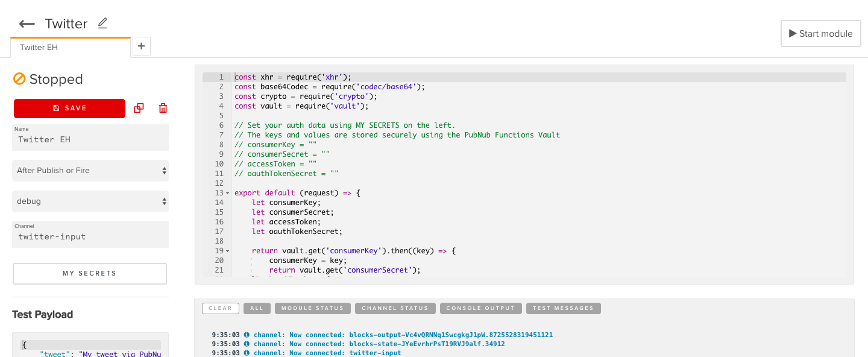Viewport: 868px width, 357px height.
Task: Click the Stopped status icon
Action: pos(19,79)
